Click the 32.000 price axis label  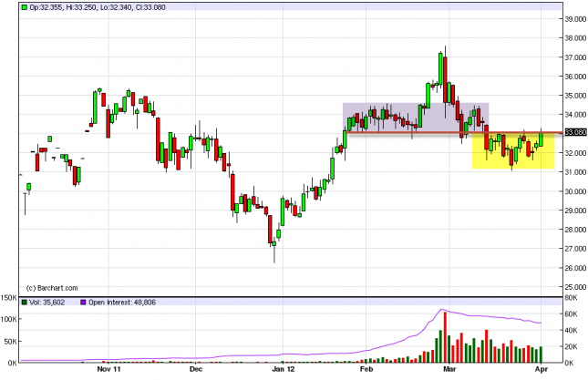(x=575, y=153)
